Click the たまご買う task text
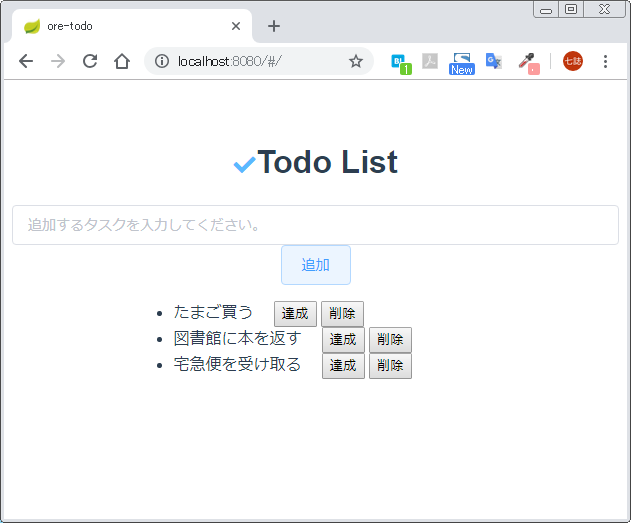This screenshot has height=523, width=631. click(213, 312)
